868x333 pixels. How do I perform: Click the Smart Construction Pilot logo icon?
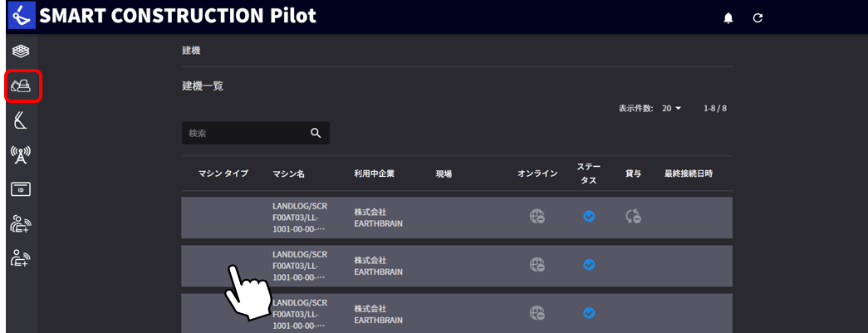click(x=22, y=17)
